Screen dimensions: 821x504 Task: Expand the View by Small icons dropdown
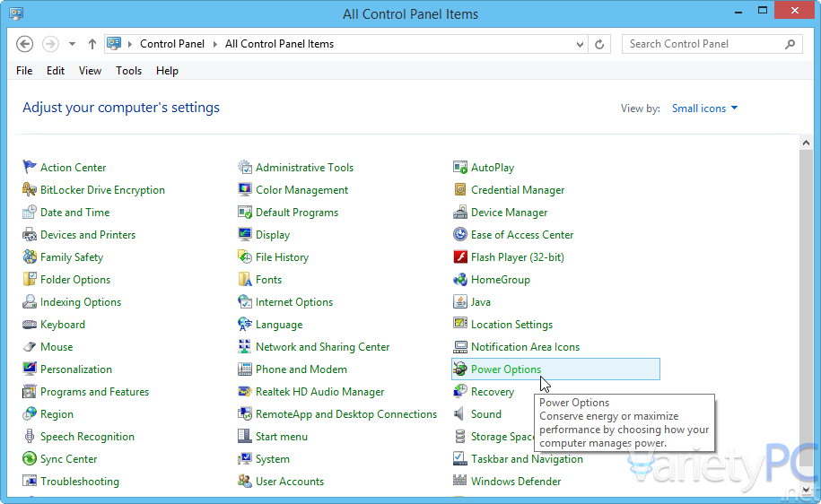point(704,109)
